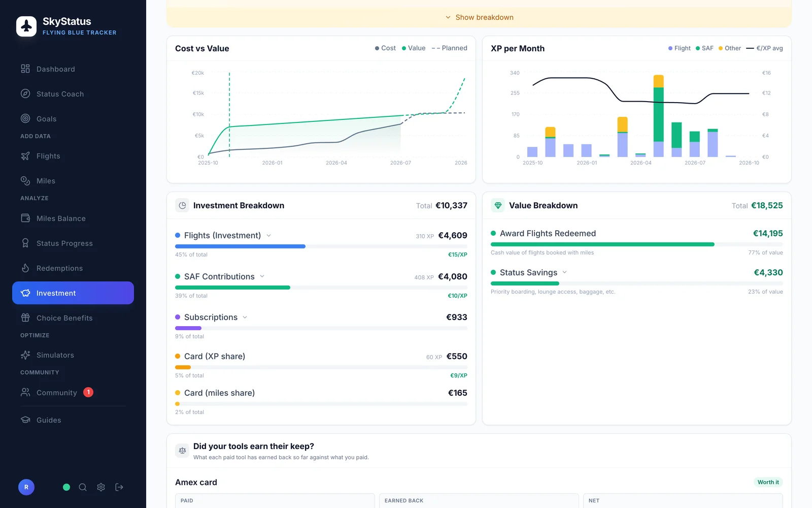The image size is (812, 508).
Task: Click the Card (XP share) row label
Action: point(215,356)
